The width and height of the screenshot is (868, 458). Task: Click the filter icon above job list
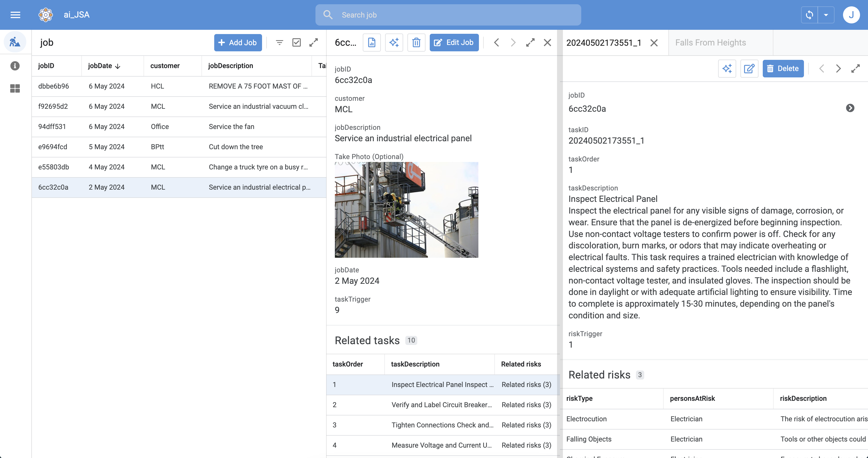[x=279, y=42]
